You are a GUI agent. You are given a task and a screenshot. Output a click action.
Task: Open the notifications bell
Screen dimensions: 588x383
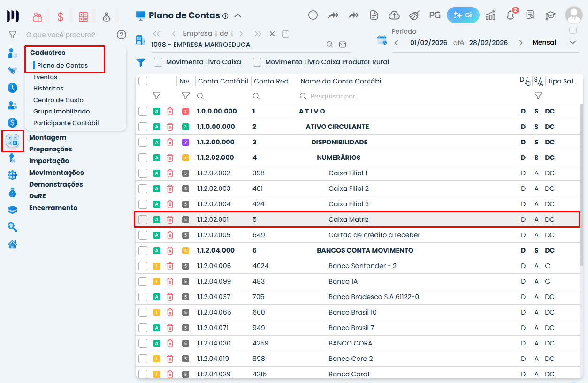click(x=511, y=15)
